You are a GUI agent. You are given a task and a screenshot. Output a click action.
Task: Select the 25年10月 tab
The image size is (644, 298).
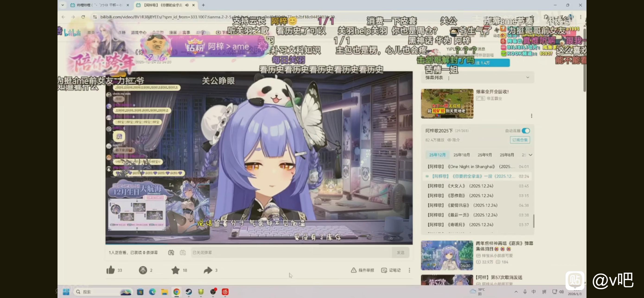pyautogui.click(x=462, y=155)
